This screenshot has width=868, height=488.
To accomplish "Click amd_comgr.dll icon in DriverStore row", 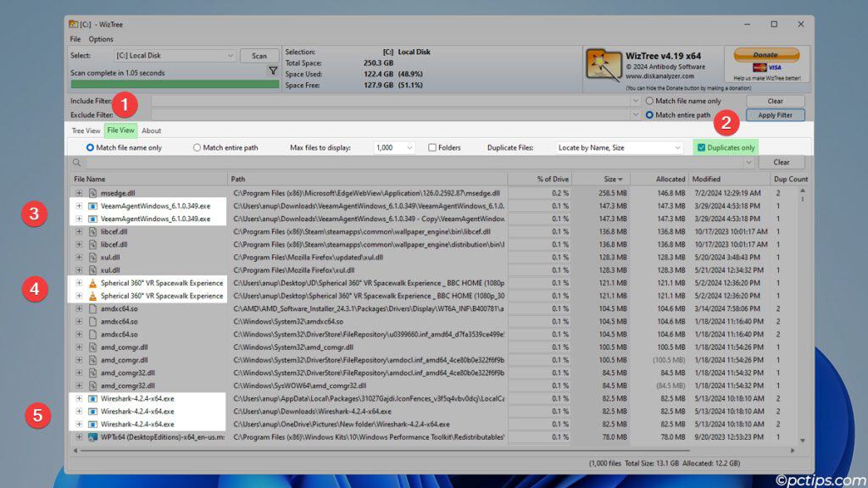I will [x=93, y=359].
